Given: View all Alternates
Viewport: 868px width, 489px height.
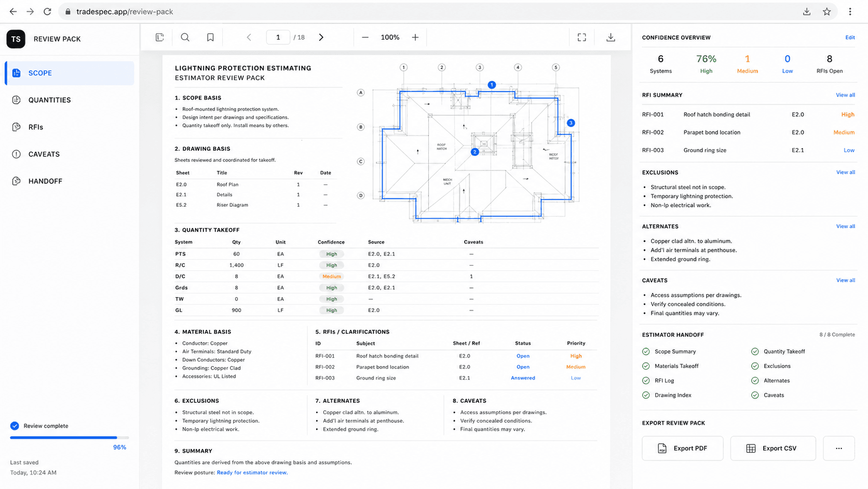Looking at the screenshot, I should [x=845, y=227].
